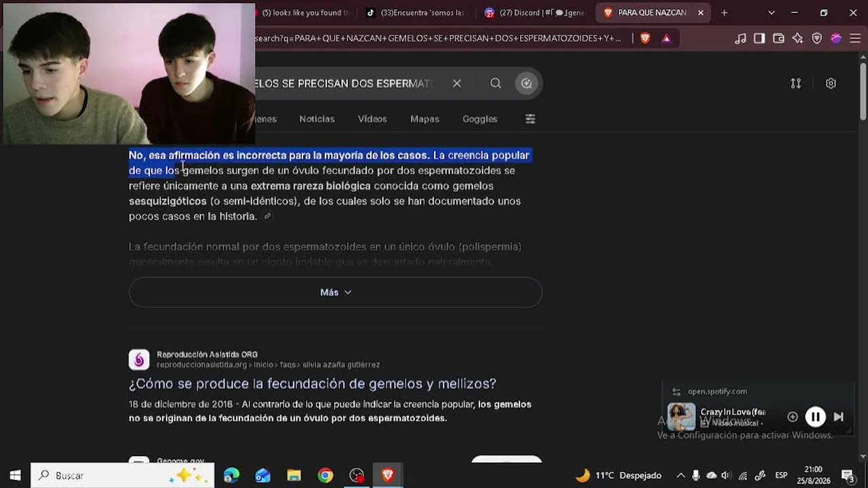Show hidden system tray icons
This screenshot has width=868, height=488.
point(681,476)
